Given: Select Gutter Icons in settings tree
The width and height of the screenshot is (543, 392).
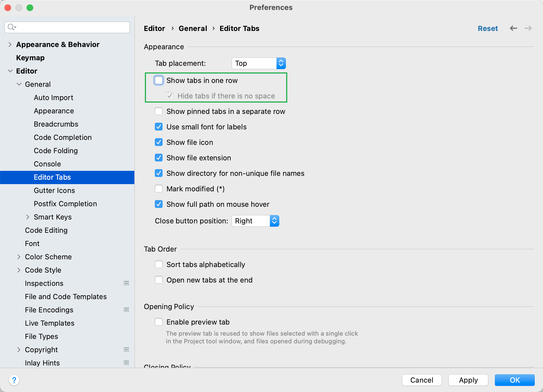Looking at the screenshot, I should pos(54,190).
